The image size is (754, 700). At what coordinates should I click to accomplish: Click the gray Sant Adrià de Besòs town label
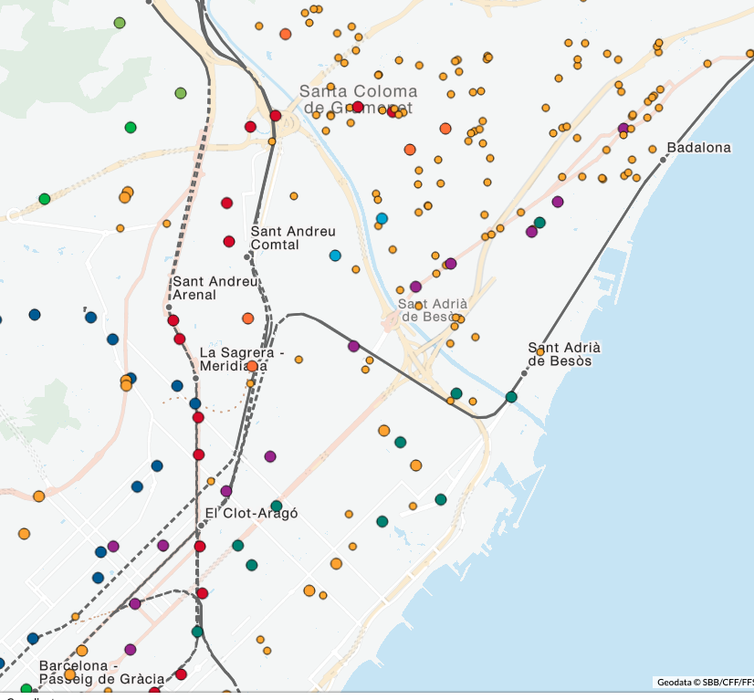pos(433,310)
